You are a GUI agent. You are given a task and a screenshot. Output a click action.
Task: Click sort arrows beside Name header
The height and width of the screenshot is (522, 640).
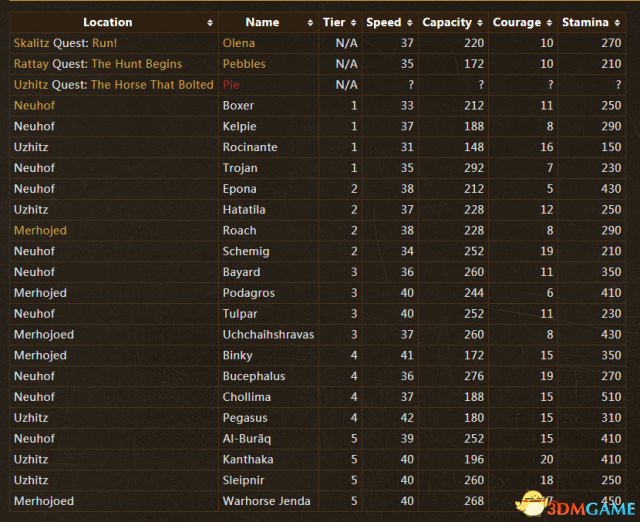tap(310, 23)
